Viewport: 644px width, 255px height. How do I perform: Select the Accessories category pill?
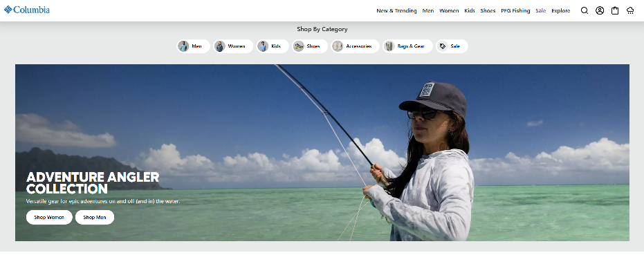click(356, 46)
